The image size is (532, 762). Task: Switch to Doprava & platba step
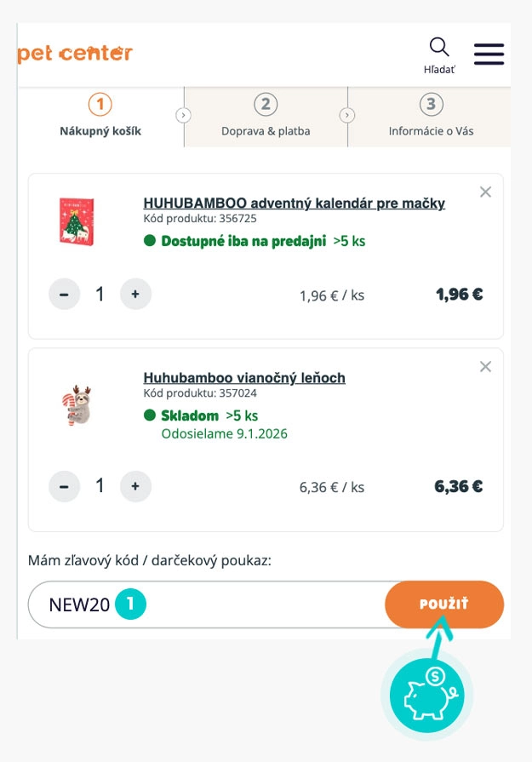(x=266, y=117)
